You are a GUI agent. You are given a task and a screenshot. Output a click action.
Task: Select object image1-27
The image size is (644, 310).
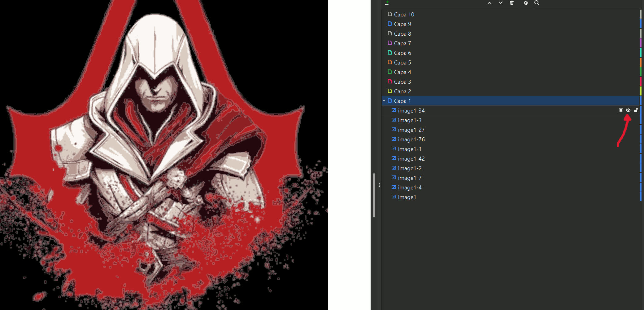(x=411, y=130)
